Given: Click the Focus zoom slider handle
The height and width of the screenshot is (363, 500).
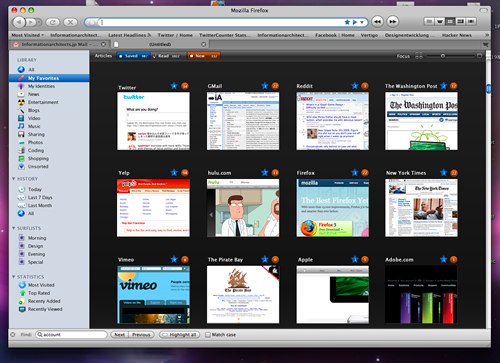Looking at the screenshot, I should click(443, 56).
